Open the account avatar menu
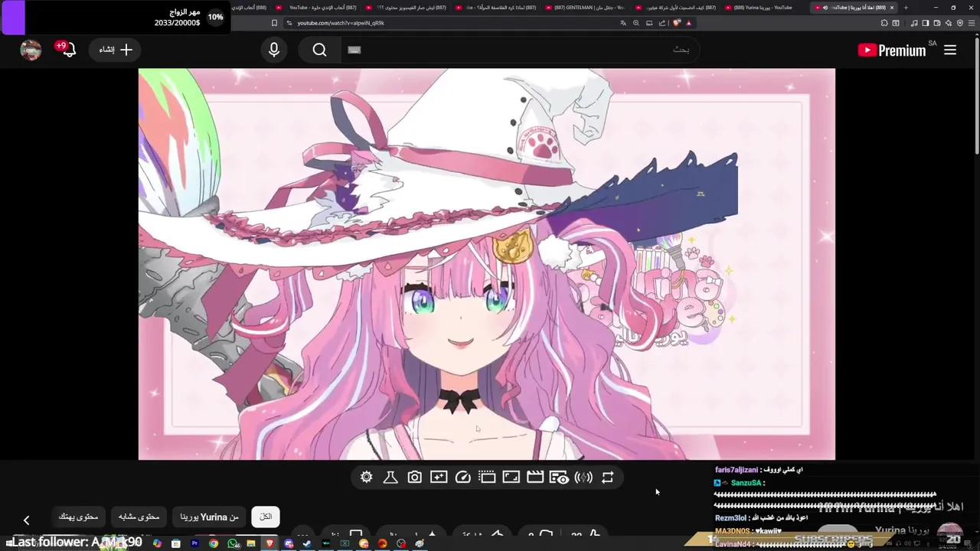 31,50
